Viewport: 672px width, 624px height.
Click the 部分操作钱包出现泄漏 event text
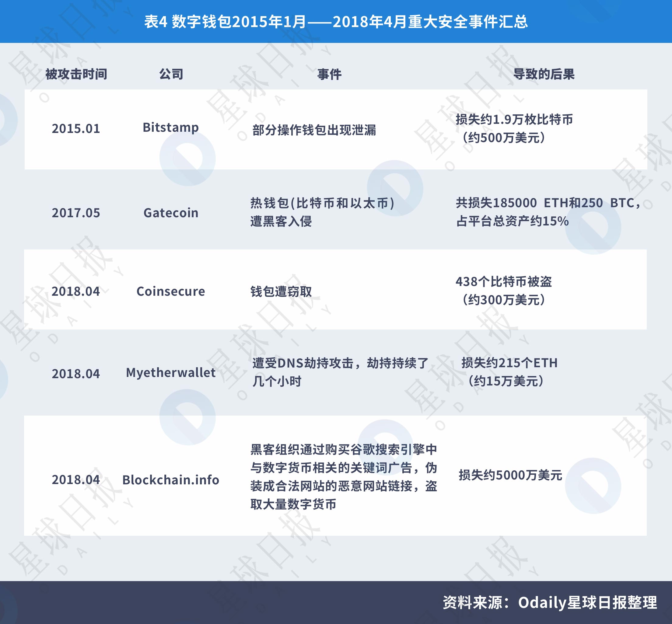(x=314, y=130)
